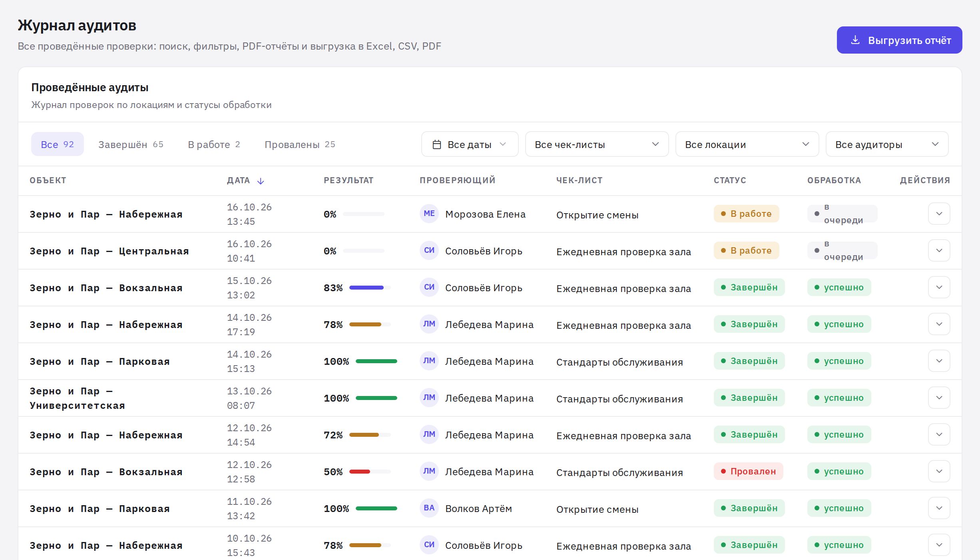Click the МЕ avatar of Морозова Елена

click(x=429, y=214)
